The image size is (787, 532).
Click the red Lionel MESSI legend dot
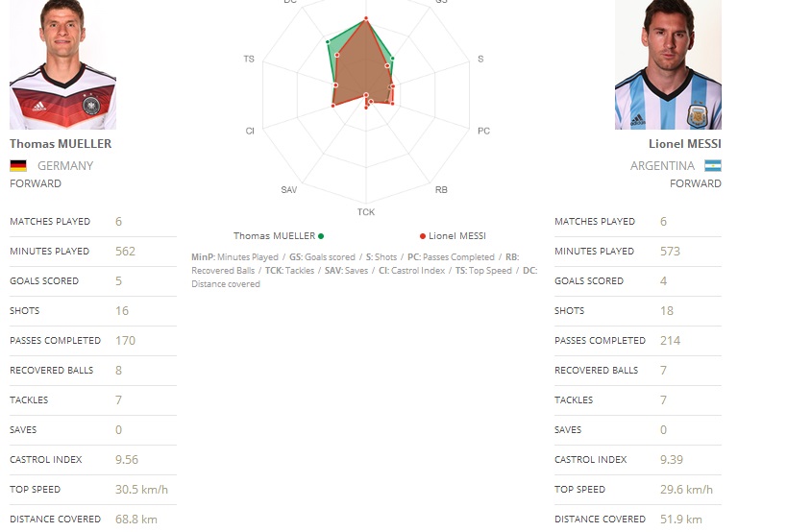point(423,235)
